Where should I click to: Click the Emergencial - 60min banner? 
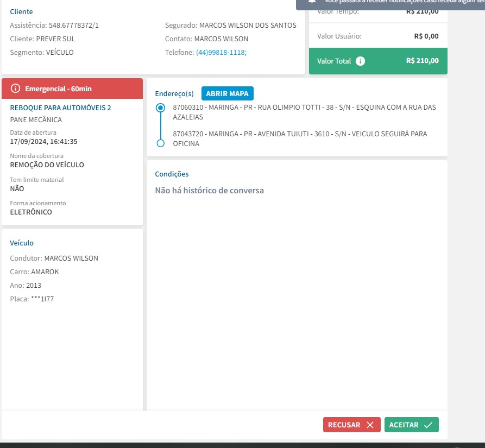pyautogui.click(x=72, y=89)
